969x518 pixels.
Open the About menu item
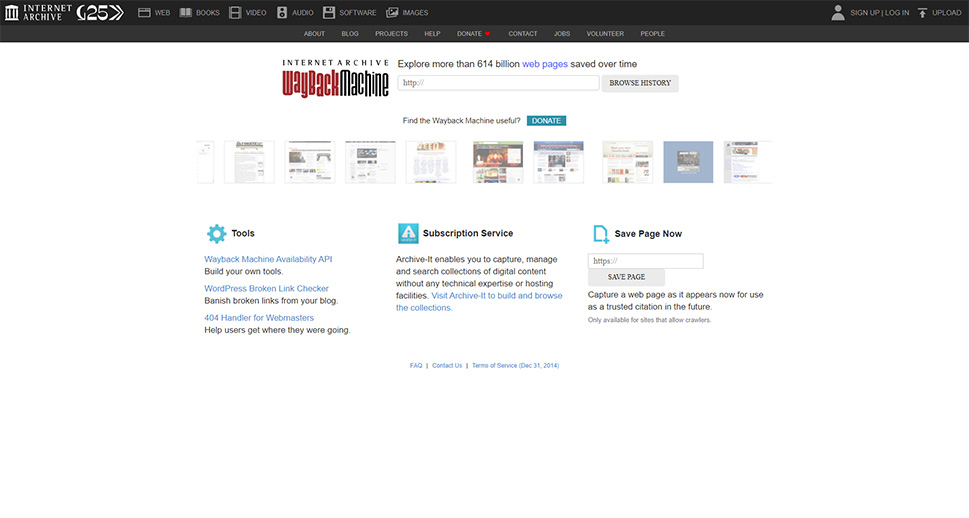[x=314, y=33]
